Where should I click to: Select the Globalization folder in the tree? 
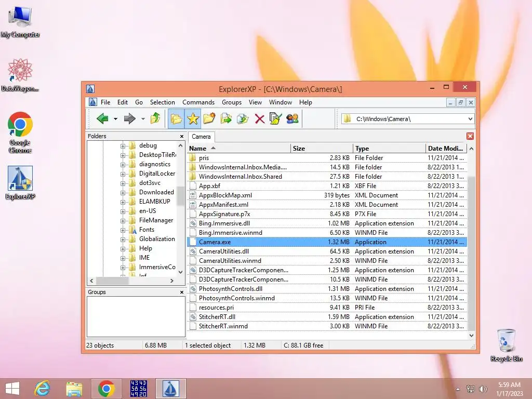[x=157, y=239]
